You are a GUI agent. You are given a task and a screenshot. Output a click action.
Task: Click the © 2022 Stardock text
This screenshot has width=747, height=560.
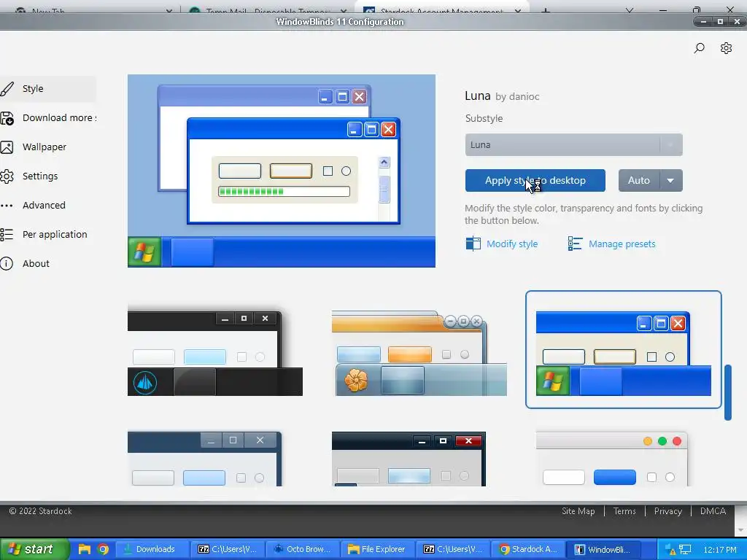pos(41,511)
